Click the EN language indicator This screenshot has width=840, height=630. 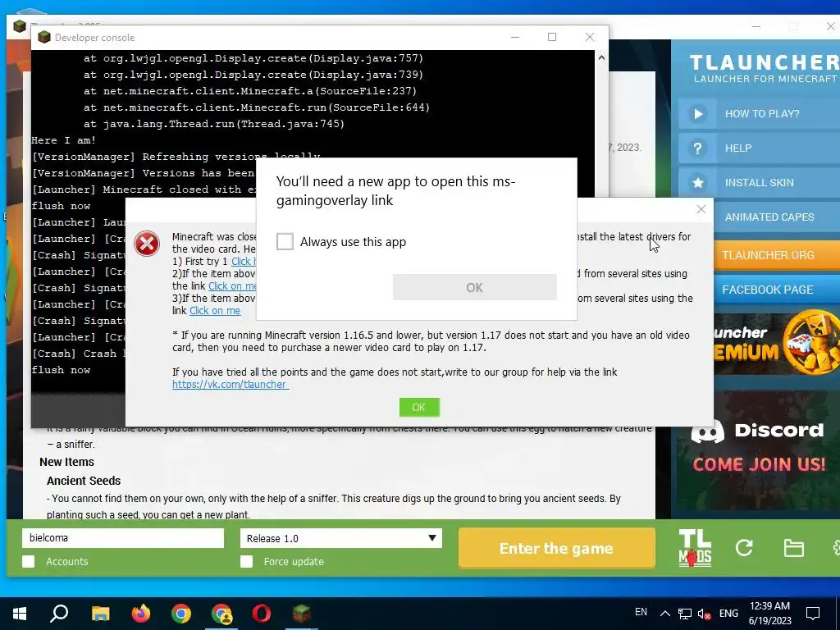pos(641,612)
